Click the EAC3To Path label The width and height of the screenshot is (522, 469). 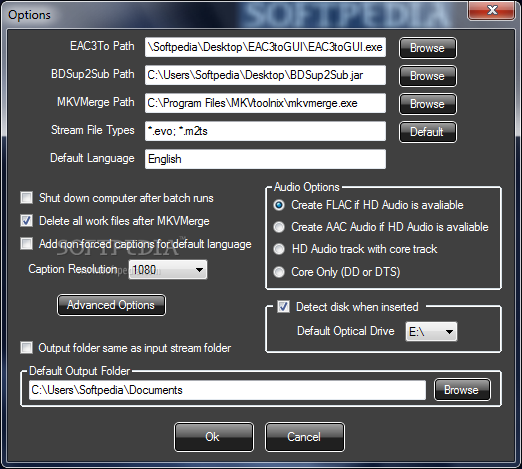(x=102, y=46)
